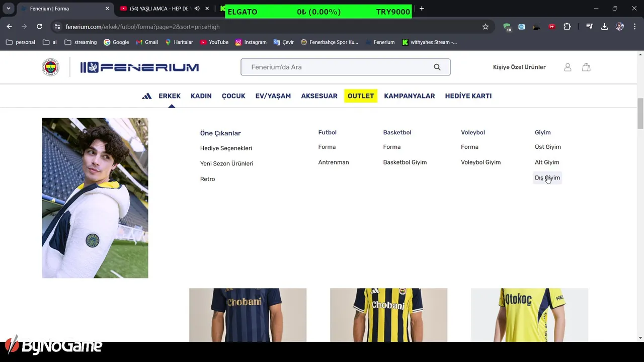The height and width of the screenshot is (362, 644).
Task: Open a new tab with plus button
Action: click(x=422, y=9)
